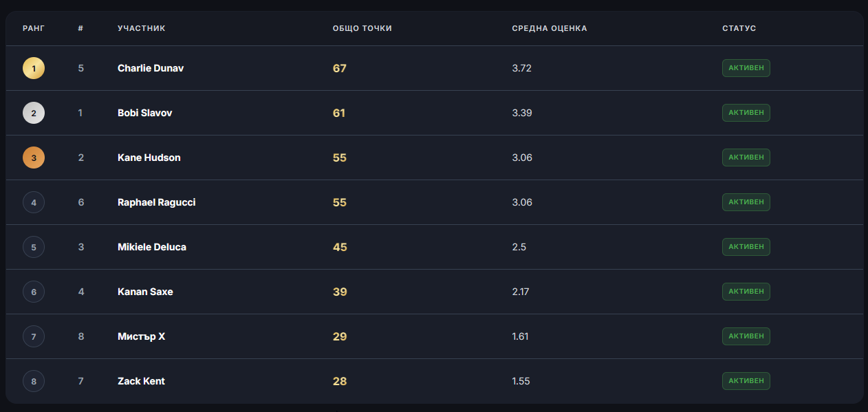This screenshot has height=412, width=868.
Task: Select the rank 5 circle badge
Action: point(34,247)
